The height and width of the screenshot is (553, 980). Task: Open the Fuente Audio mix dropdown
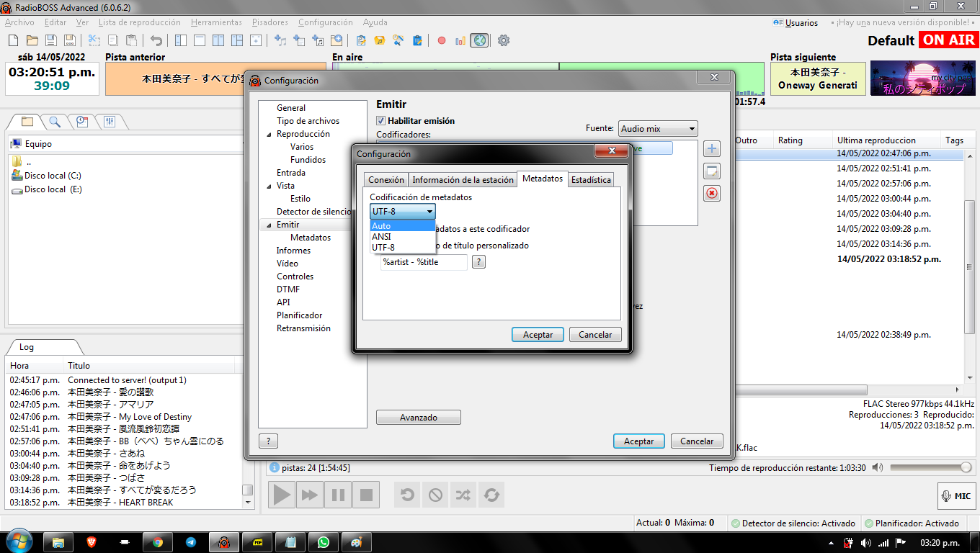point(658,129)
